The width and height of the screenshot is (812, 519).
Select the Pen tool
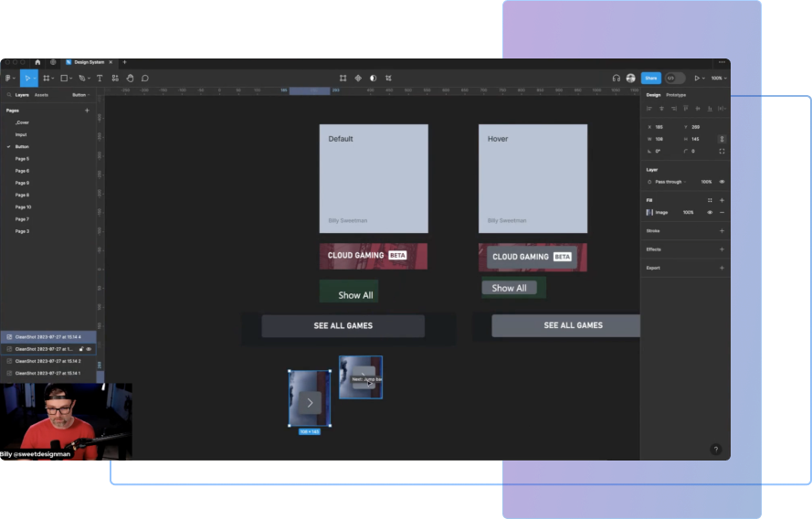click(82, 79)
